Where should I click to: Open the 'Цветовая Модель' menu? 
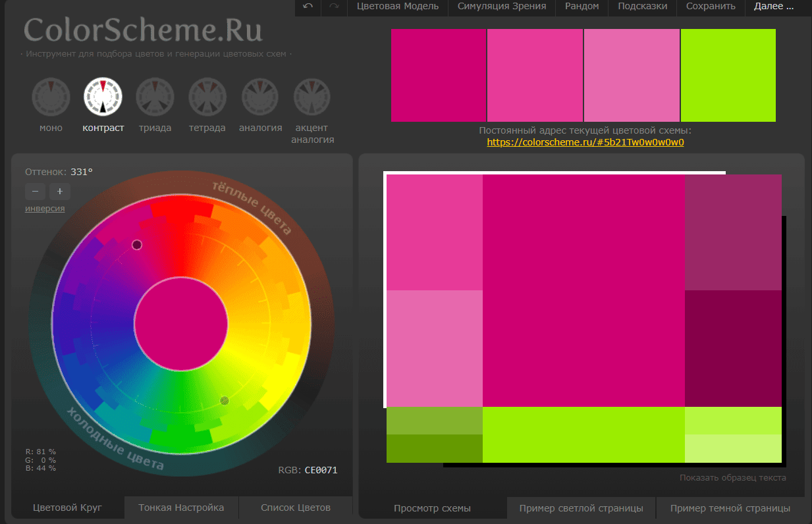[x=398, y=7]
